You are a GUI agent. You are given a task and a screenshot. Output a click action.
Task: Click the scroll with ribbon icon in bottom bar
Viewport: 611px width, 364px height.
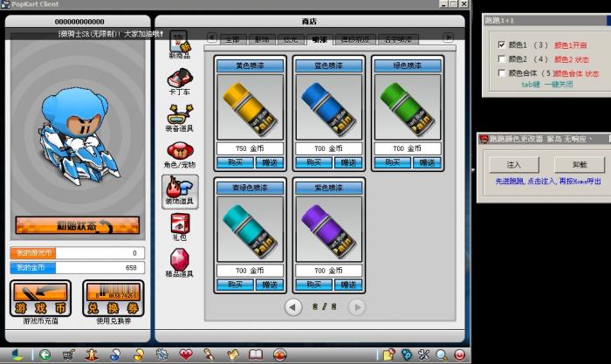209,354
